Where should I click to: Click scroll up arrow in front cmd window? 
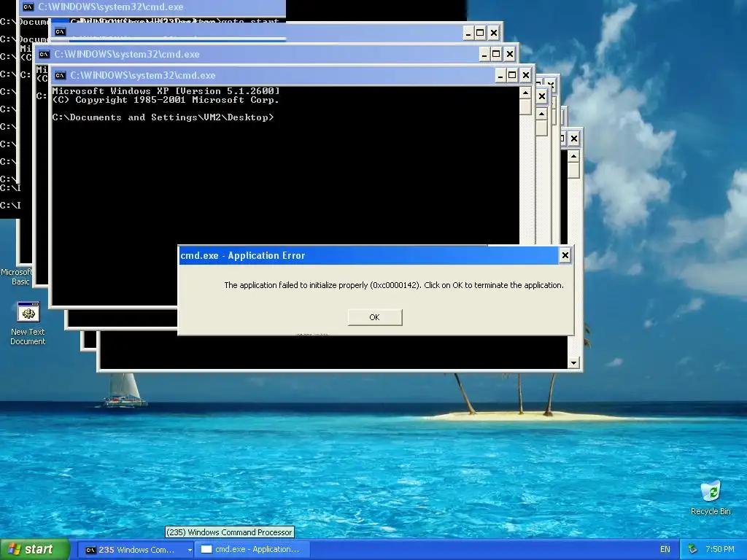tap(525, 93)
